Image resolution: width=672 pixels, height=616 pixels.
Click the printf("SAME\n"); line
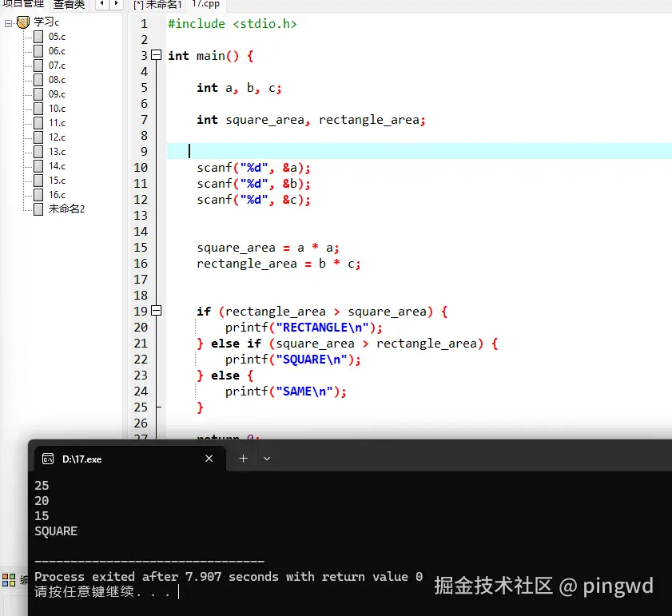pyautogui.click(x=286, y=391)
